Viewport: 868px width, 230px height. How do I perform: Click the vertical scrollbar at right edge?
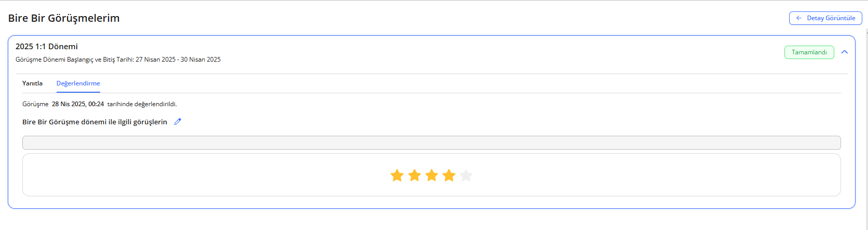[x=866, y=104]
